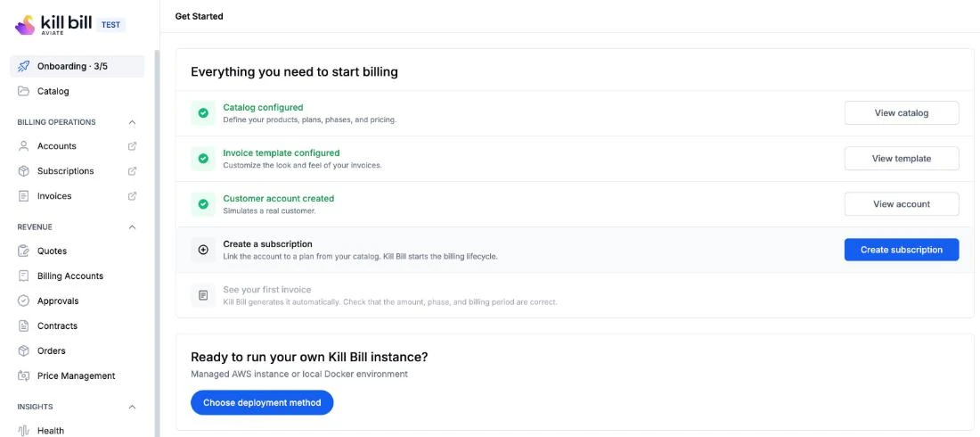Click the View catalog button

902,113
